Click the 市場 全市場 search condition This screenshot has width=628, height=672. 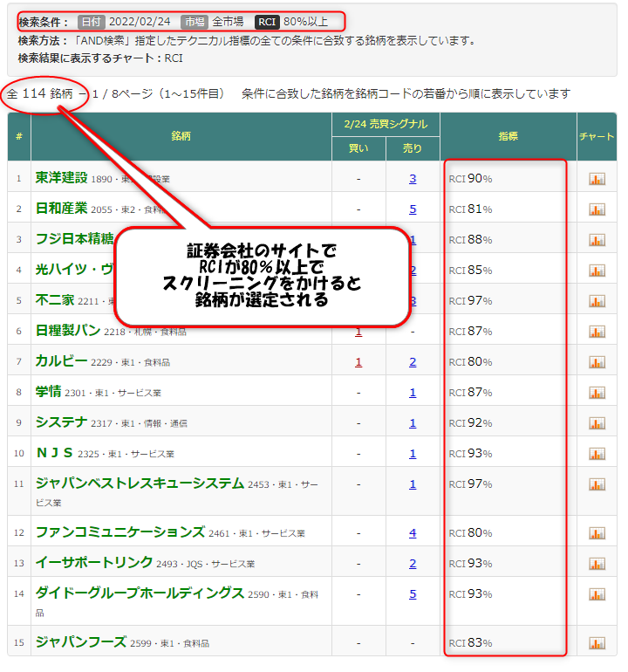pyautogui.click(x=212, y=22)
